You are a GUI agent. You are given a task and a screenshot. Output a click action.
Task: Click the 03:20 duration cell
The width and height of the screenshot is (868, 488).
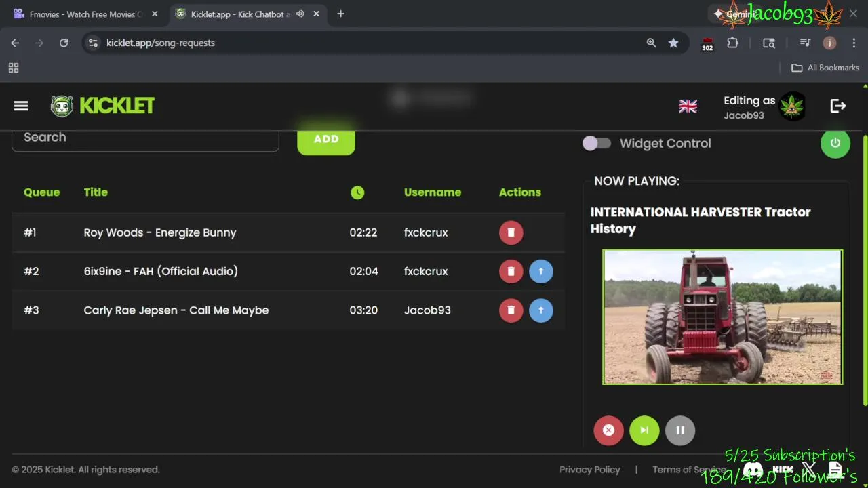click(x=363, y=310)
